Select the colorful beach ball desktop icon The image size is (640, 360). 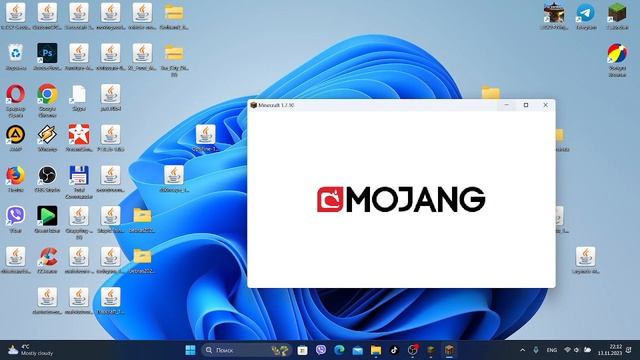(617, 53)
